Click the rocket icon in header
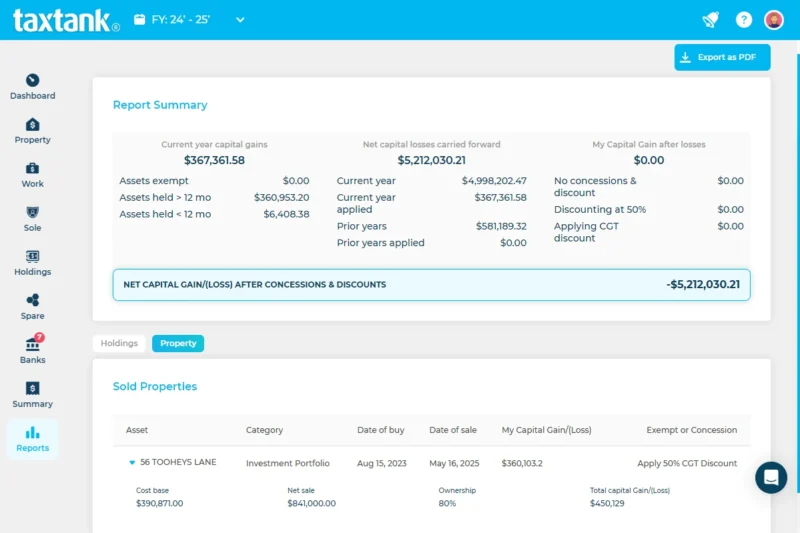This screenshot has height=533, width=800. 710,20
